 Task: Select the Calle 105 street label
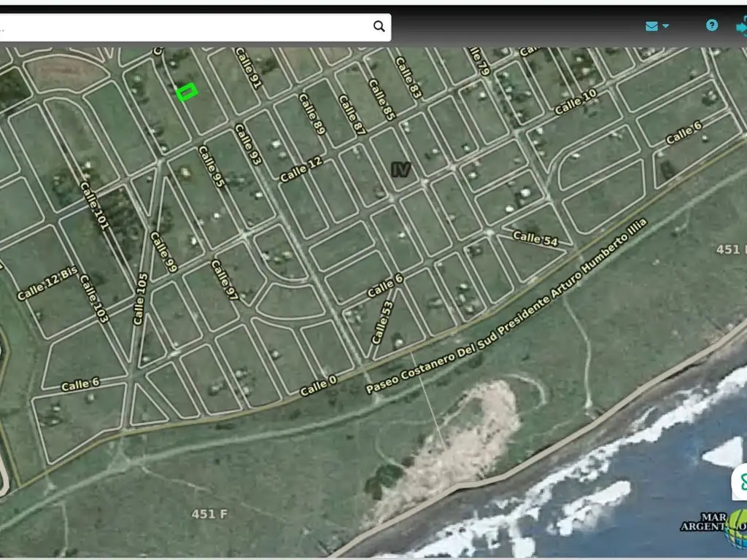click(139, 299)
